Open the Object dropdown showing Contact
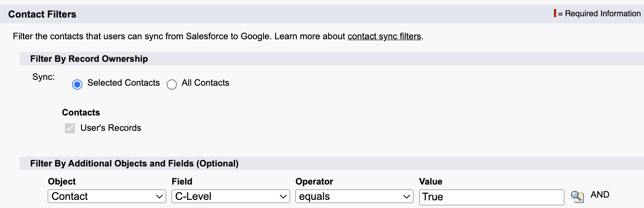This screenshot has height=208, width=644. click(107, 197)
